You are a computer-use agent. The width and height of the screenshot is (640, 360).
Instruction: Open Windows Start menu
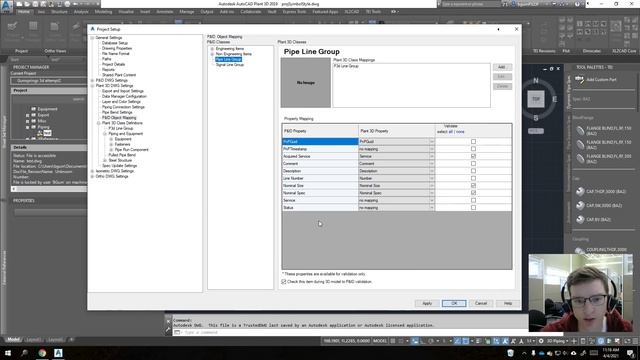click(8, 353)
